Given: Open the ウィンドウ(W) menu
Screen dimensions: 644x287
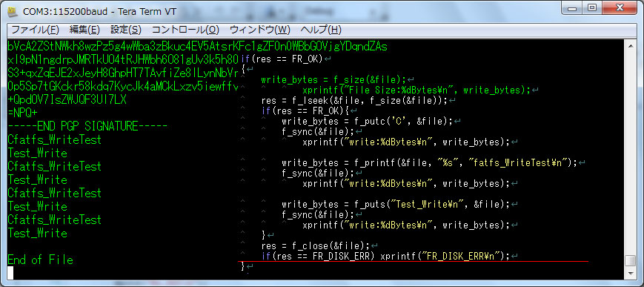Looking at the screenshot, I should (x=259, y=30).
